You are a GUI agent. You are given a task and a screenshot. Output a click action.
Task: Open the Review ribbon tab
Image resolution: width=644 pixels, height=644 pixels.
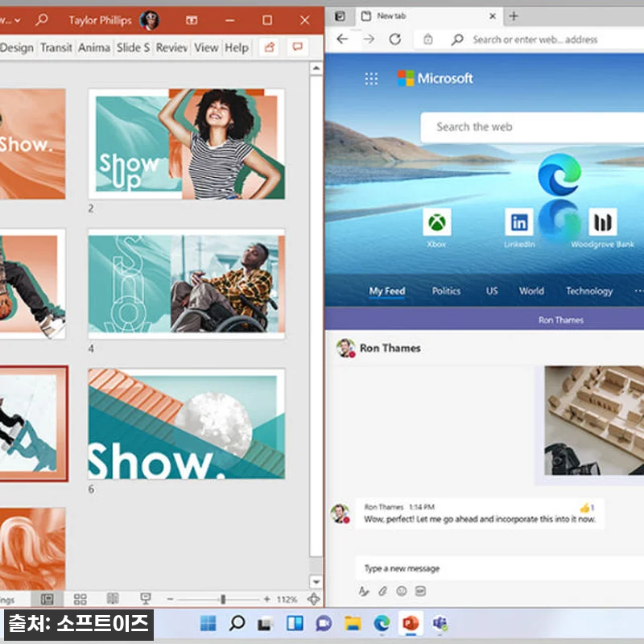point(171,47)
